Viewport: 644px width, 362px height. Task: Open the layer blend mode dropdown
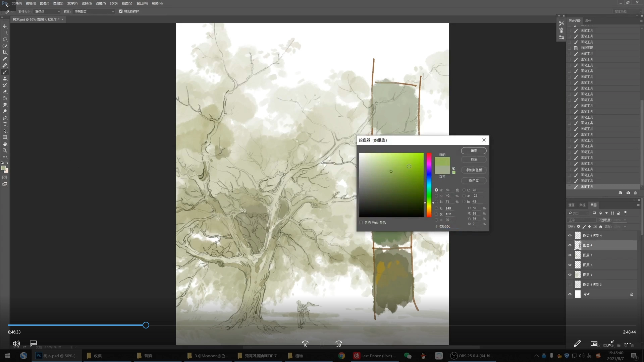click(x=582, y=220)
